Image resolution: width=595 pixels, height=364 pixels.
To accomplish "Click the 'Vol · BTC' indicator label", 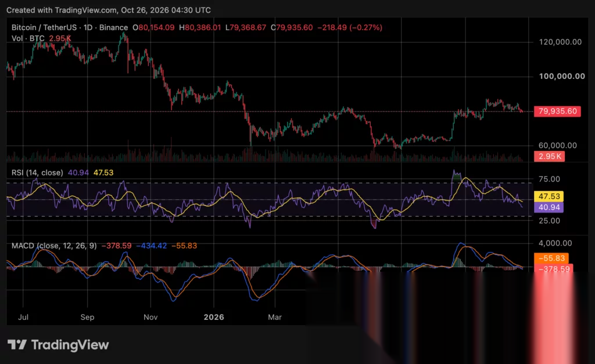I will (28, 38).
